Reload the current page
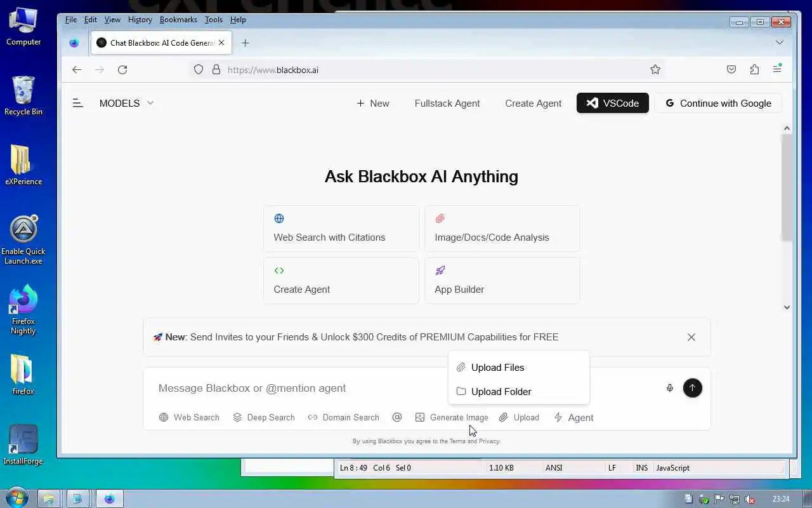 coord(122,70)
